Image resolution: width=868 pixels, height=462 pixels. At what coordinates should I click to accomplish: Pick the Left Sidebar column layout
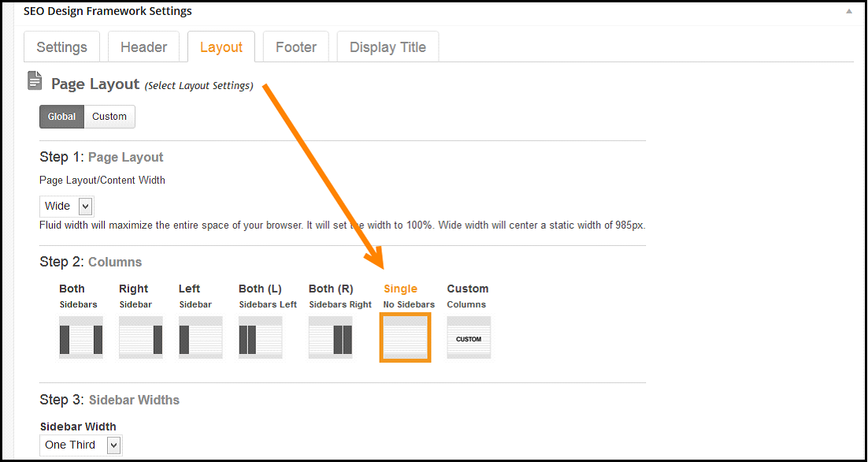tap(200, 337)
